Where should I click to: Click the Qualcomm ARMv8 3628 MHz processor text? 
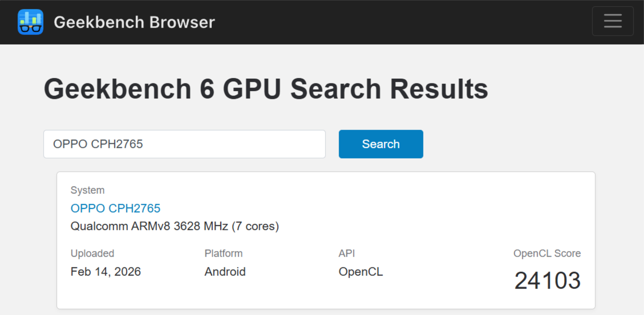175,226
